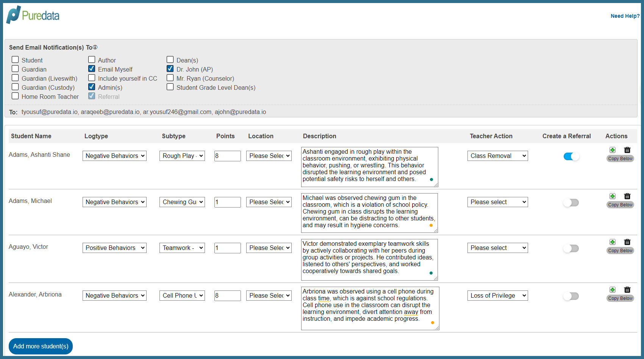Screen dimensions: 644x359
Task: Click the Logtype column header
Action: [96, 136]
